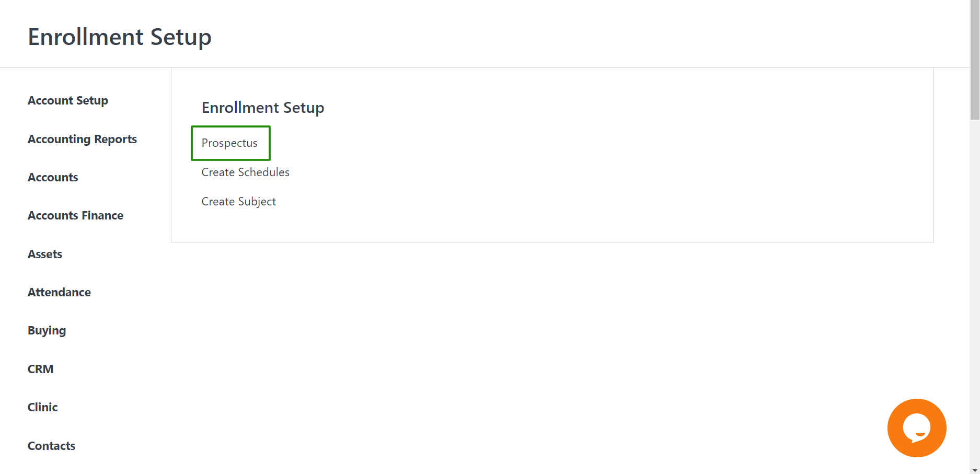This screenshot has height=474, width=980.
Task: Click the empty area inside Enrollment Setup panel
Action: pyautogui.click(x=601, y=172)
